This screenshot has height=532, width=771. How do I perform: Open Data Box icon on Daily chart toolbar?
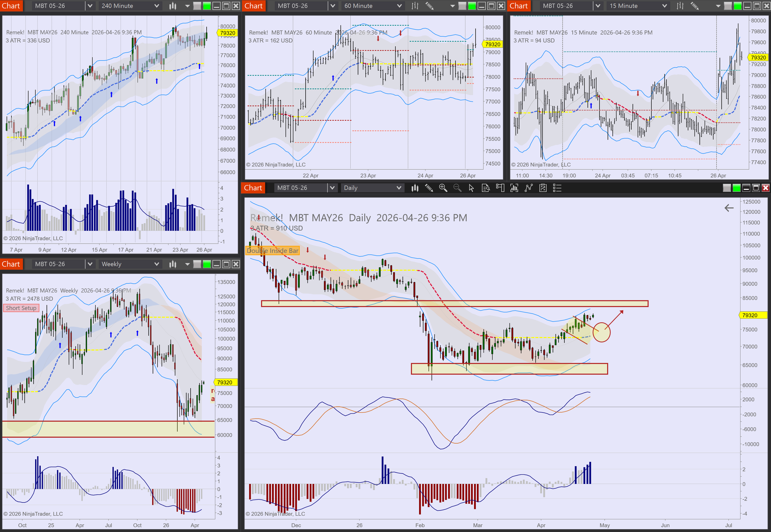click(486, 188)
